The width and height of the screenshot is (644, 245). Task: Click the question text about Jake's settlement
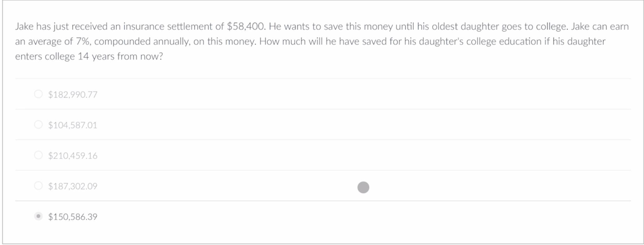point(312,41)
